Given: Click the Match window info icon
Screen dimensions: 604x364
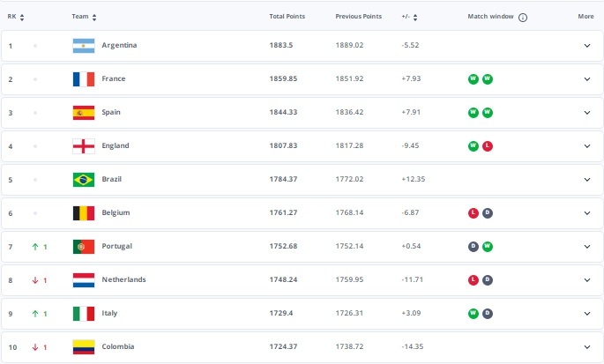Looking at the screenshot, I should tap(522, 18).
